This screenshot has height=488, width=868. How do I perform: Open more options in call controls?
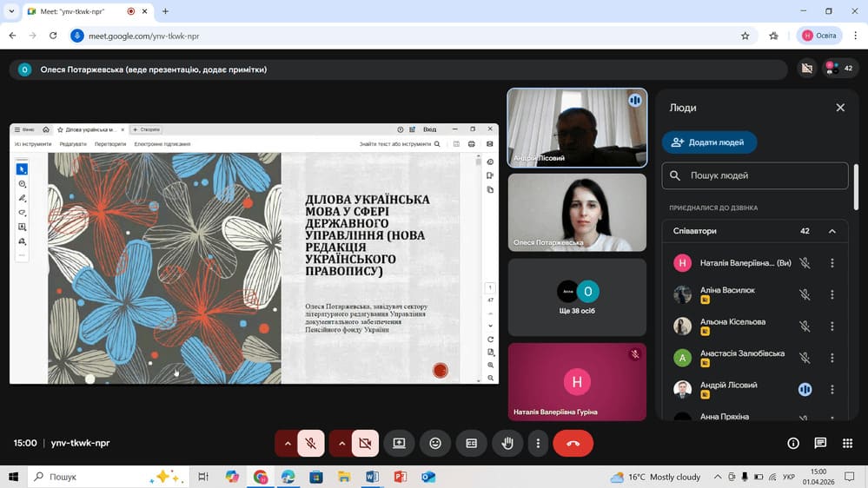[539, 443]
